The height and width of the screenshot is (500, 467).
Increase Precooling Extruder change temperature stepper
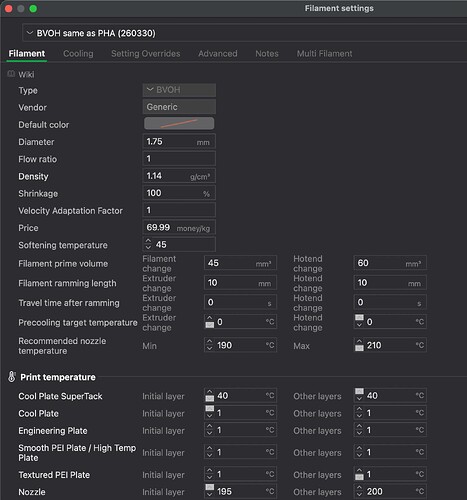tap(209, 318)
